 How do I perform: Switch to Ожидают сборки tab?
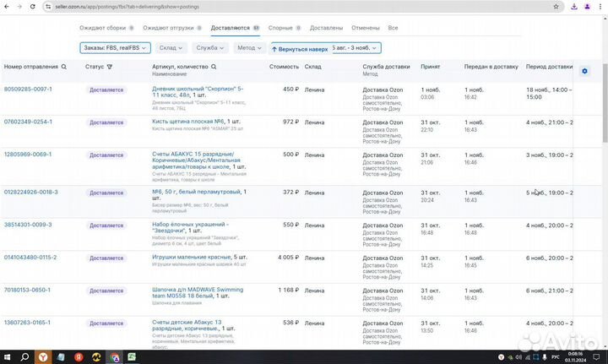(103, 28)
